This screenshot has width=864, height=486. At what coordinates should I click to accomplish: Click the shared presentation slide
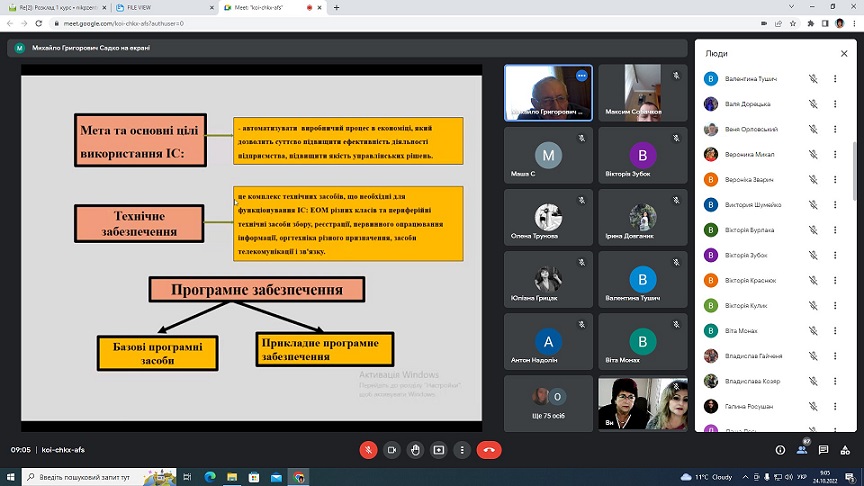(251, 248)
